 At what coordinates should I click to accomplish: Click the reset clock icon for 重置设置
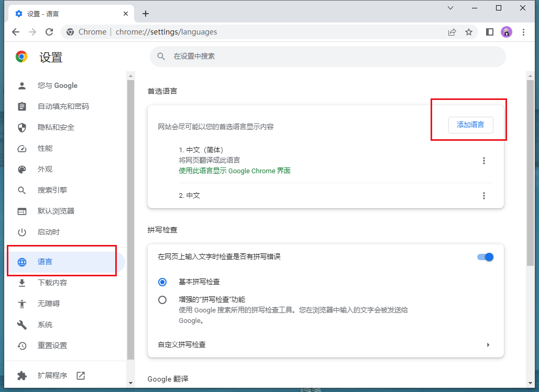(x=22, y=345)
